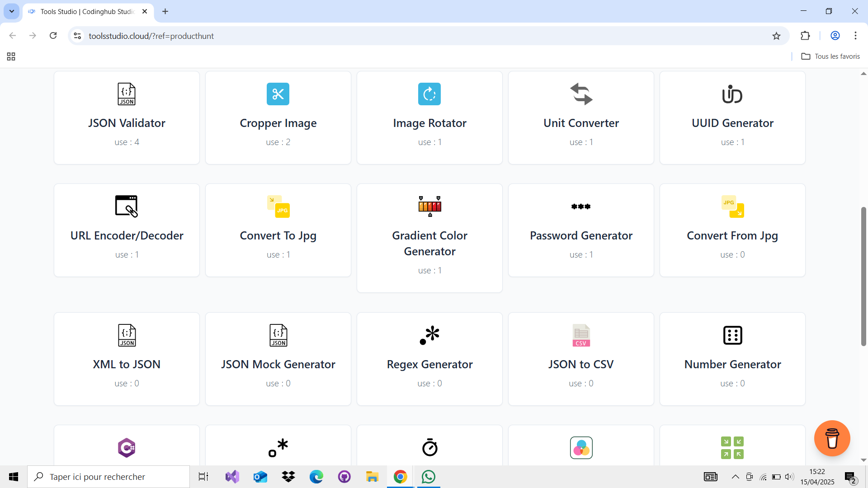The height and width of the screenshot is (488, 868).
Task: Open the Regex Generator tool title
Action: (x=429, y=365)
